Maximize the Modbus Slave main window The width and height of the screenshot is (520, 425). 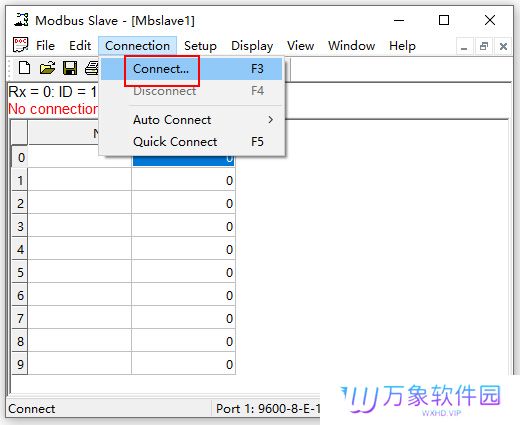(444, 20)
